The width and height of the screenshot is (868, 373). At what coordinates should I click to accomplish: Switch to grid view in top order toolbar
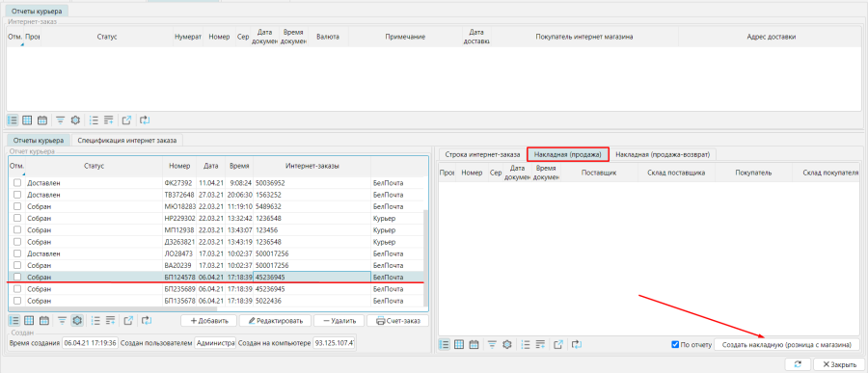(27, 120)
